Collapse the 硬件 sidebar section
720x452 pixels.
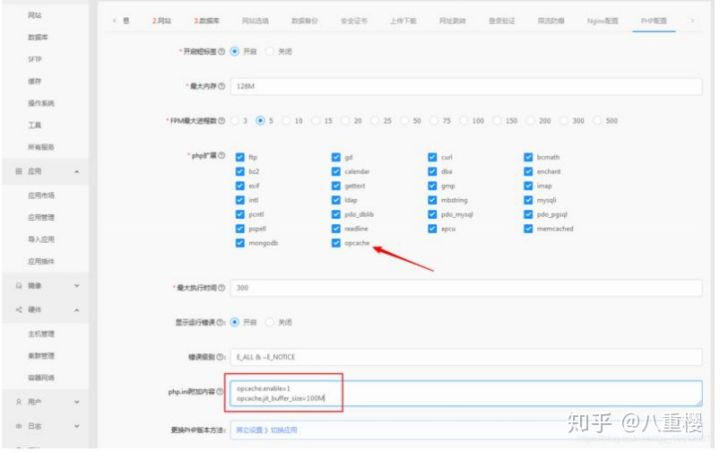point(77,310)
